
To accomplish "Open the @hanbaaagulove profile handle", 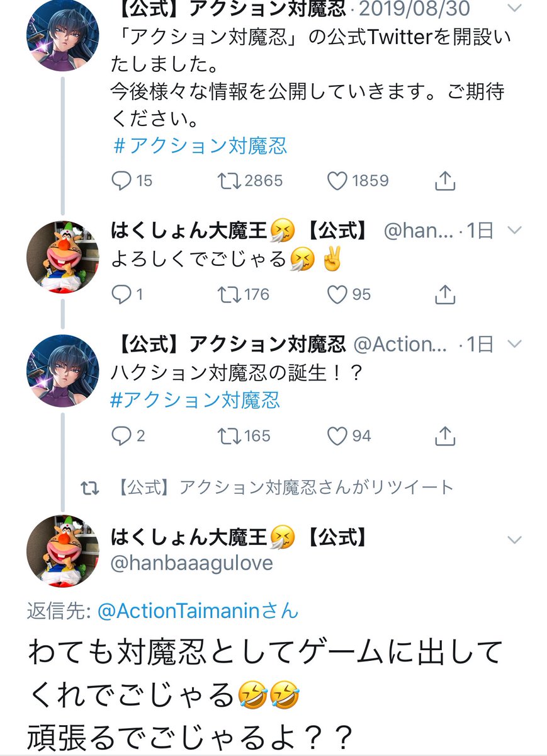I will tap(192, 563).
